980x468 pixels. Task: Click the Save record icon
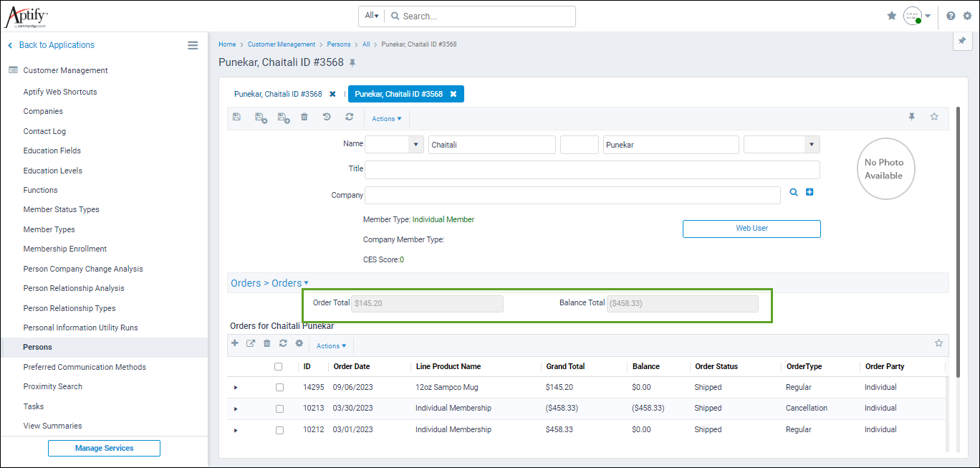click(x=237, y=117)
